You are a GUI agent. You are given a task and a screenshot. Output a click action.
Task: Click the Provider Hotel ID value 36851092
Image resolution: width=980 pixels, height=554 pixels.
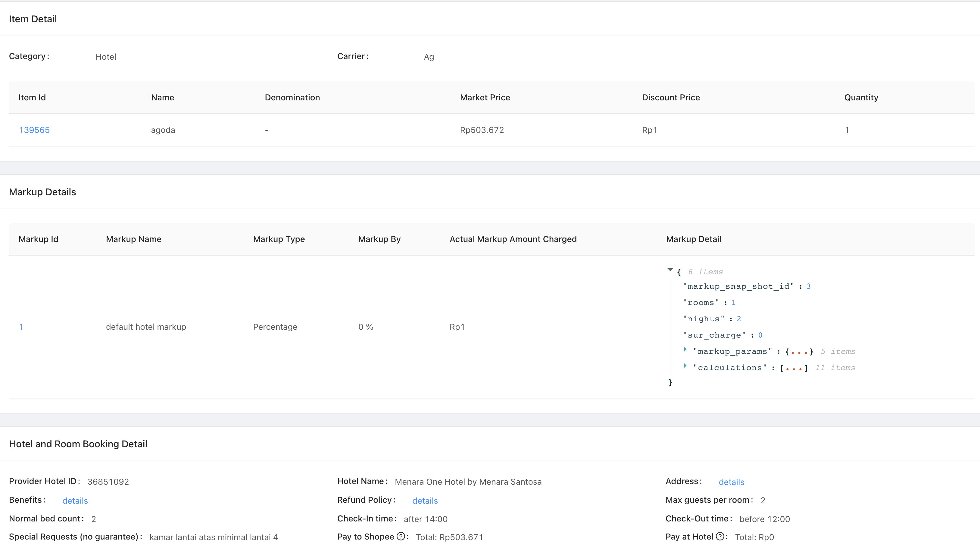108,482
